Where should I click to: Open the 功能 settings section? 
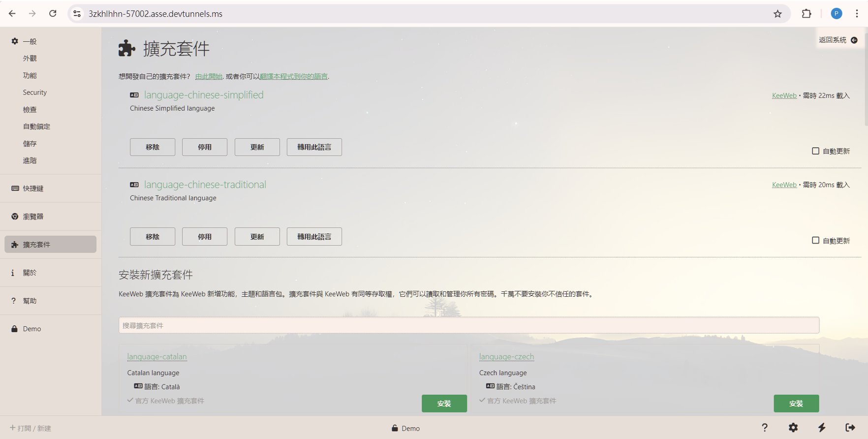(30, 75)
